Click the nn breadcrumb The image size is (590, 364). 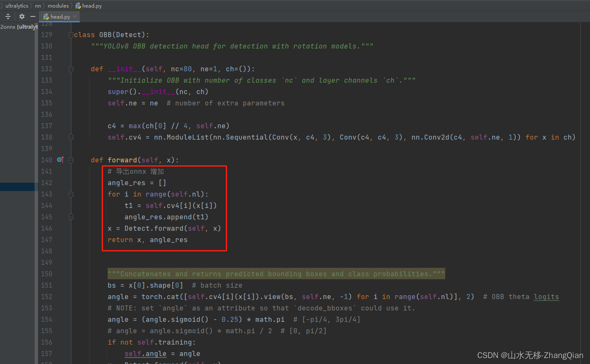pos(38,6)
